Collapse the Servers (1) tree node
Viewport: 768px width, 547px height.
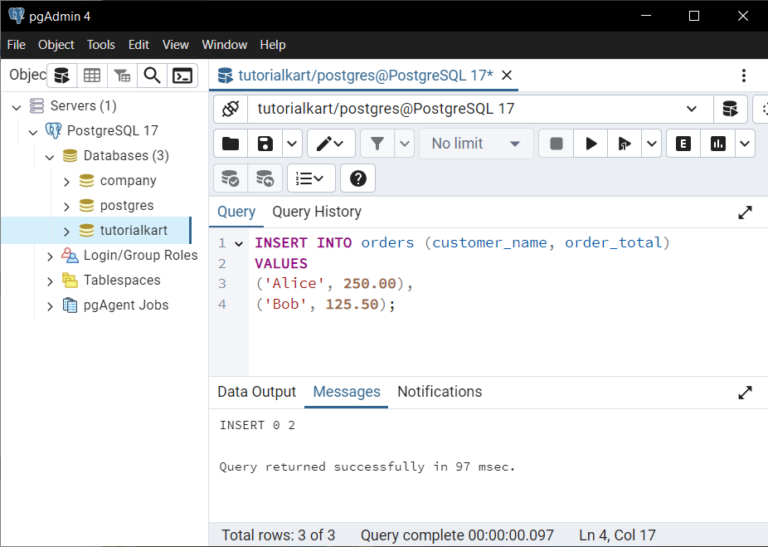[x=17, y=107]
